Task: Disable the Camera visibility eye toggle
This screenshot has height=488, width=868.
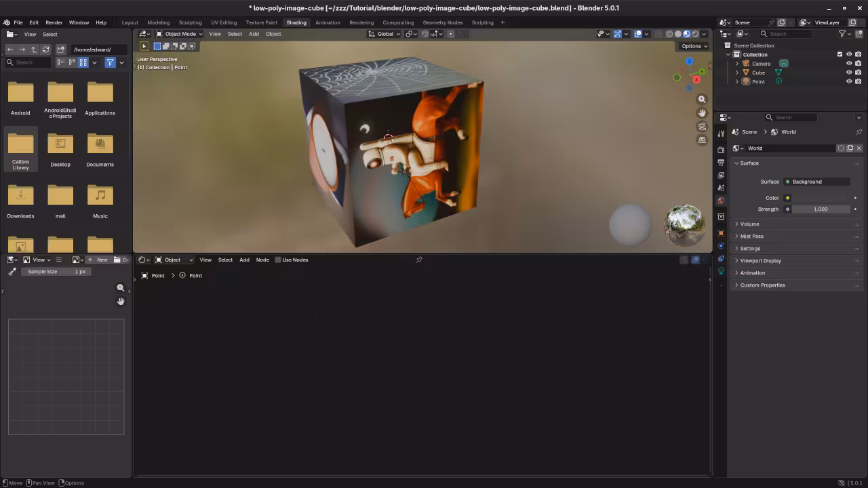Action: coord(849,63)
